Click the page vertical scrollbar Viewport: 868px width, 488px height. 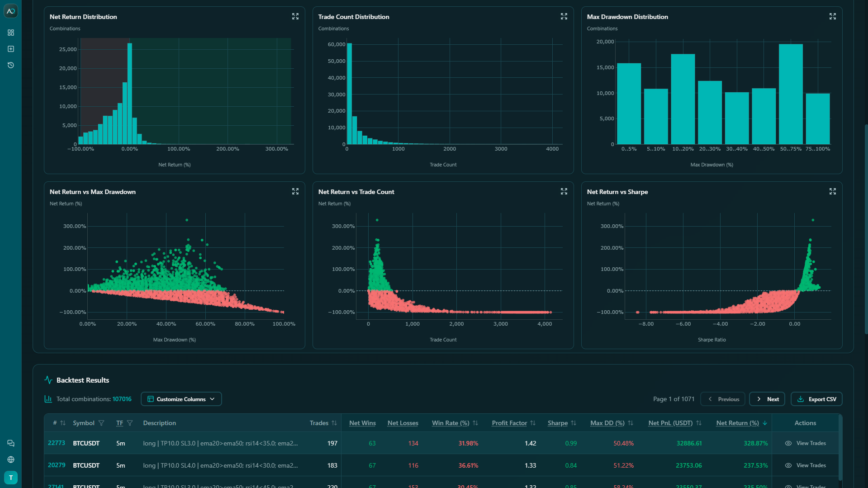tap(866, 228)
